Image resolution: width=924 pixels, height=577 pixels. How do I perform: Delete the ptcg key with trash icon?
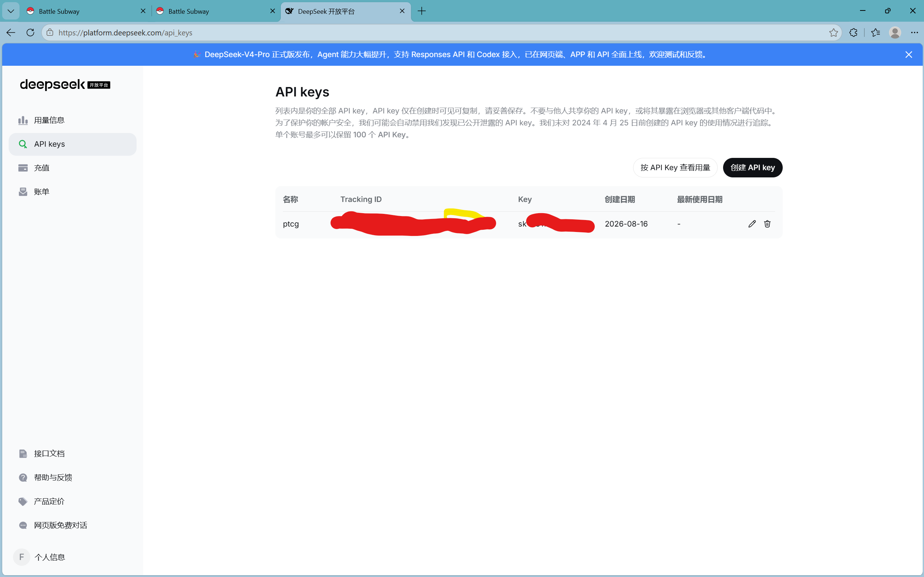767,224
